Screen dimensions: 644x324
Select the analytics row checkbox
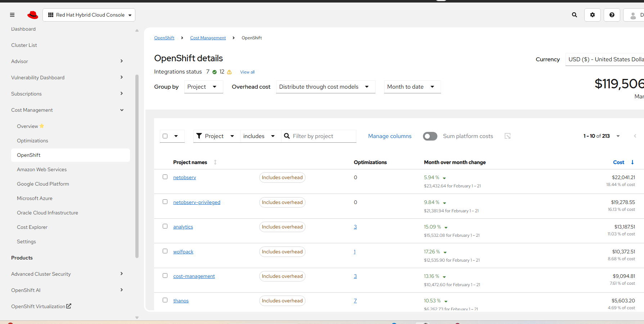point(165,226)
